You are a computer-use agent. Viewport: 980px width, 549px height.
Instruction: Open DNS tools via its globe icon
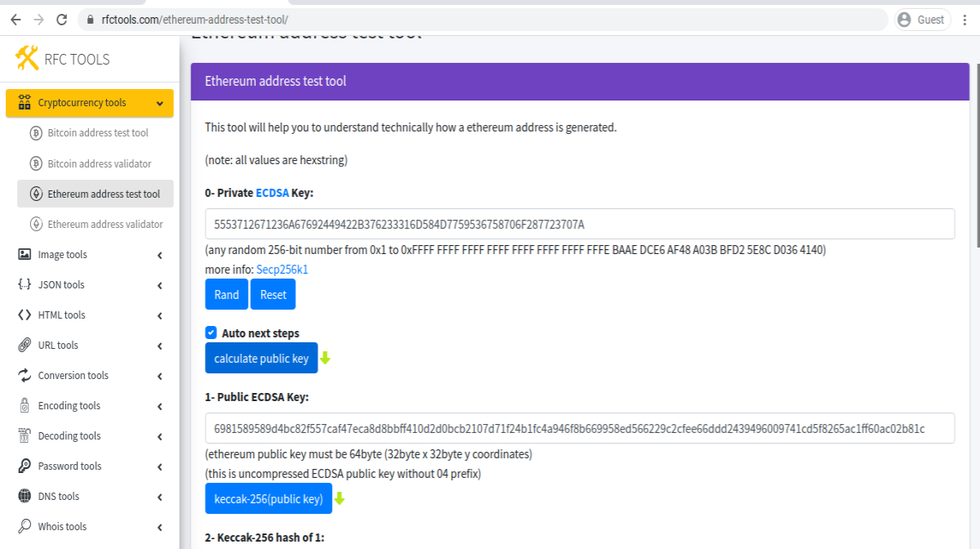pos(24,496)
